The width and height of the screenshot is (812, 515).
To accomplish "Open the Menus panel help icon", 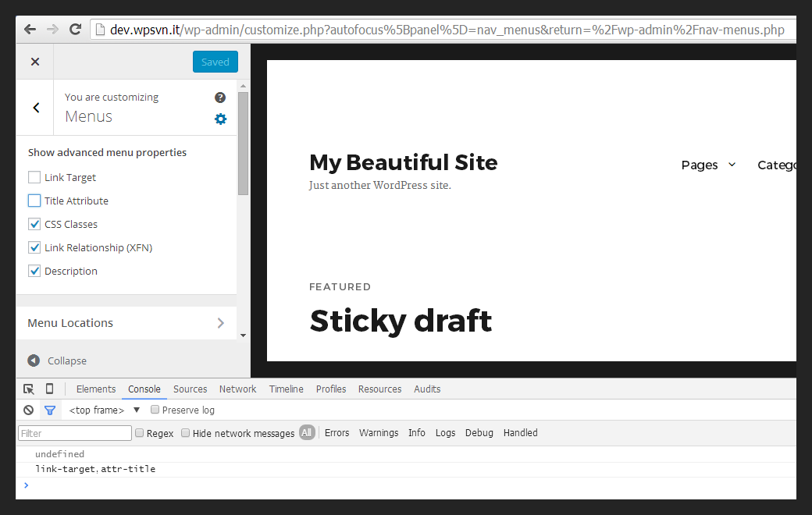I will (x=220, y=98).
